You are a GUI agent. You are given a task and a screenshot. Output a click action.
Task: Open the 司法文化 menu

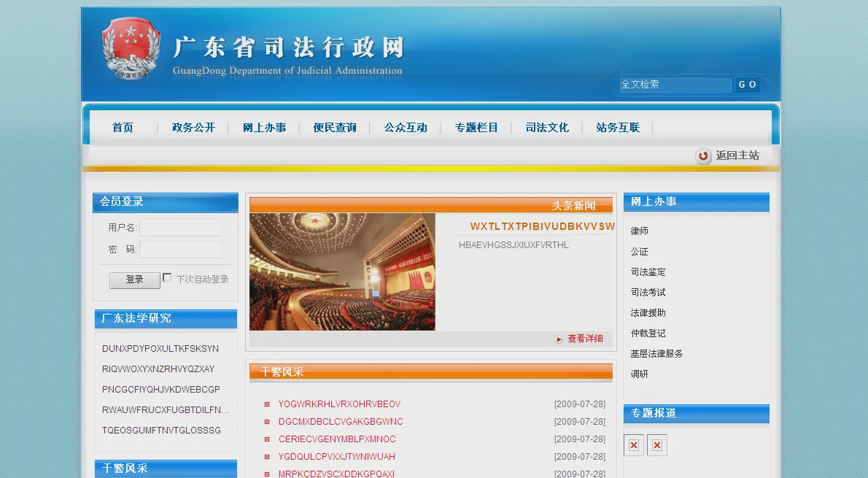pyautogui.click(x=547, y=128)
